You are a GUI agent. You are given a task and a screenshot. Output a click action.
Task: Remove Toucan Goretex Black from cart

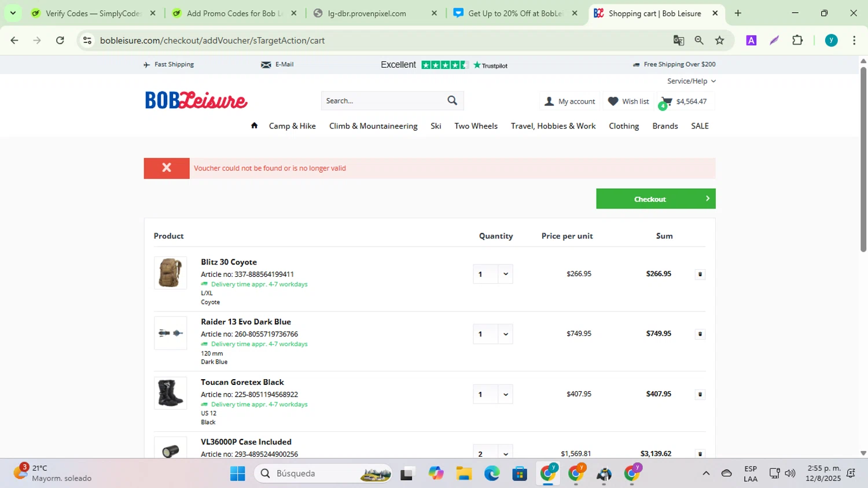700,394
